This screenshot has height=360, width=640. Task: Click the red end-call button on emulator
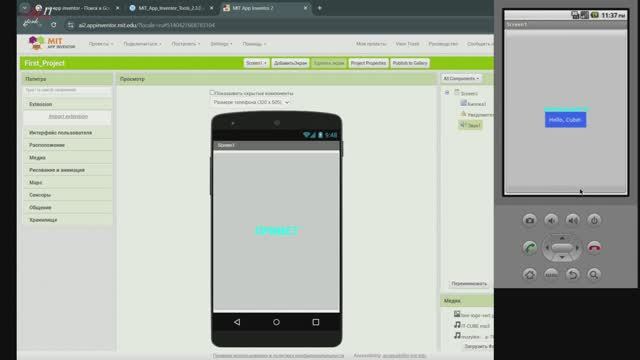(x=594, y=248)
